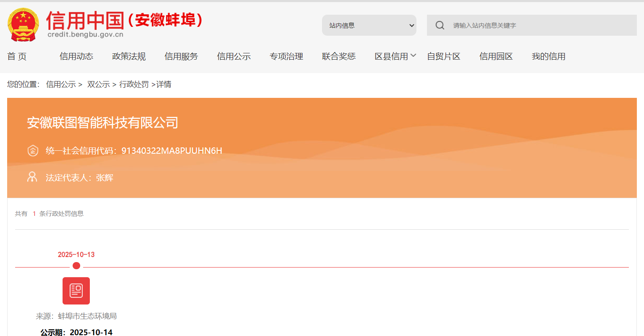The height and width of the screenshot is (336, 644).
Task: Click company name 安徽联图智能科技有限公司
Action: point(103,123)
